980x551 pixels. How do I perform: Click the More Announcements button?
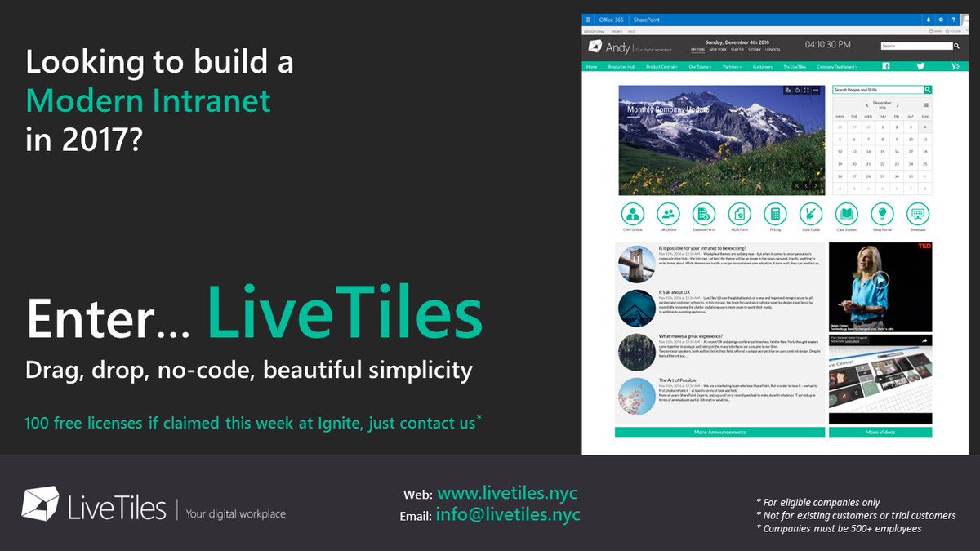click(719, 432)
